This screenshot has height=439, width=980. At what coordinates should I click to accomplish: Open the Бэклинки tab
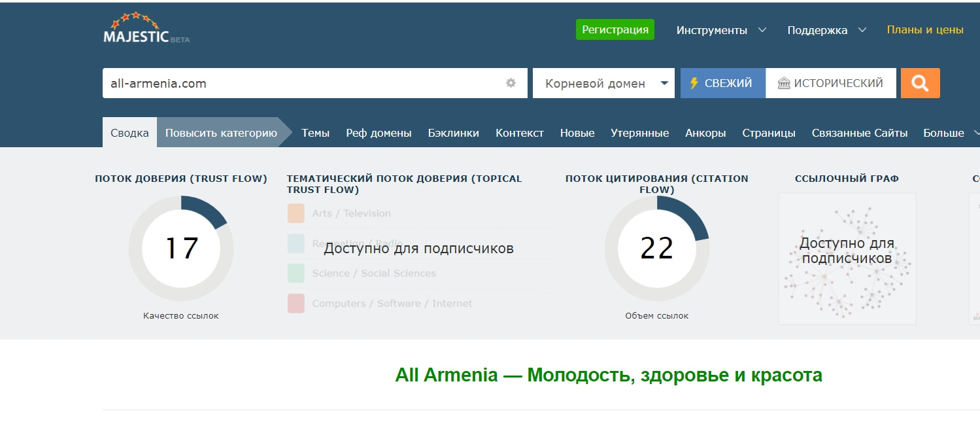454,133
